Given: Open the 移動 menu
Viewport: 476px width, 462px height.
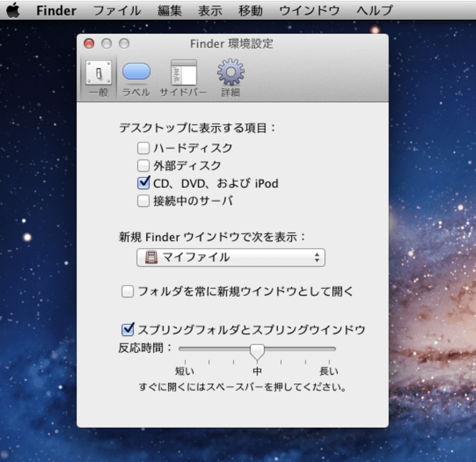Looking at the screenshot, I should point(250,11).
